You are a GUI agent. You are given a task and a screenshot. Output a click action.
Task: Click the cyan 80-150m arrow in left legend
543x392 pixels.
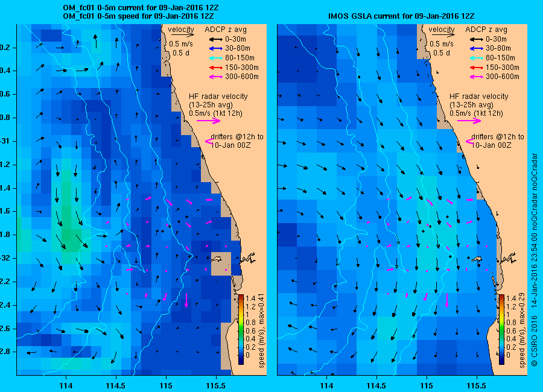216,58
